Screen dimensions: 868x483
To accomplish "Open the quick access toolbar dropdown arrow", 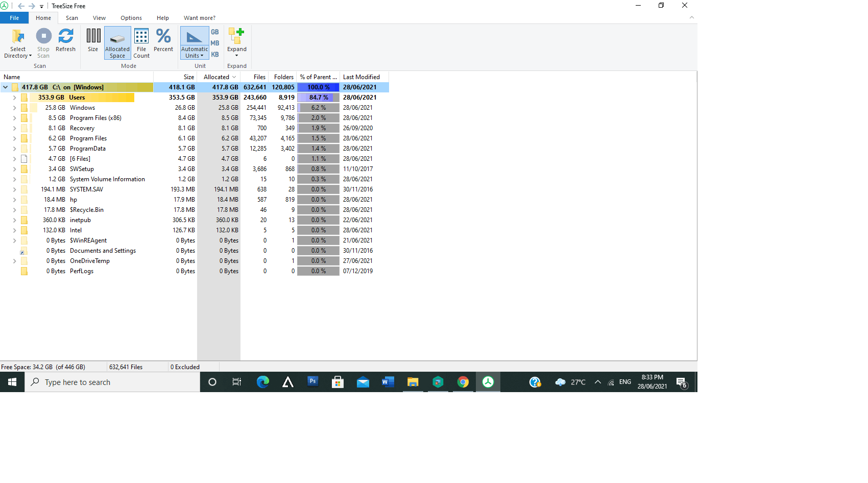I will click(41, 7).
